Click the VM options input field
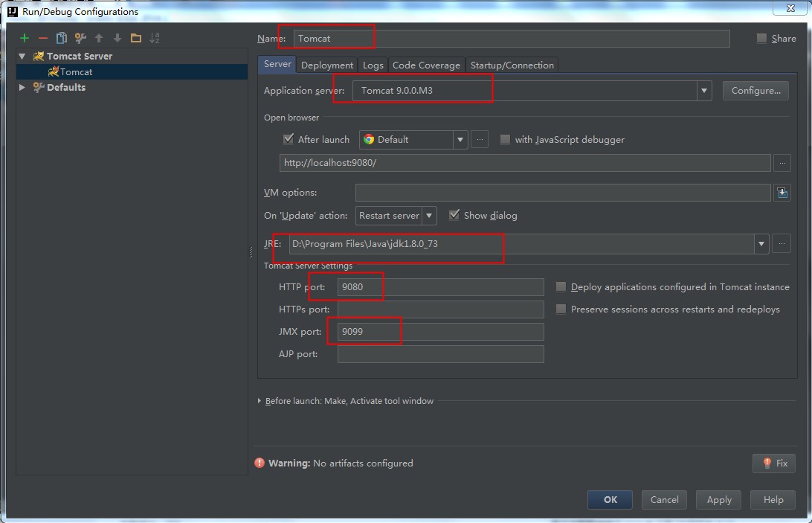 click(x=563, y=192)
